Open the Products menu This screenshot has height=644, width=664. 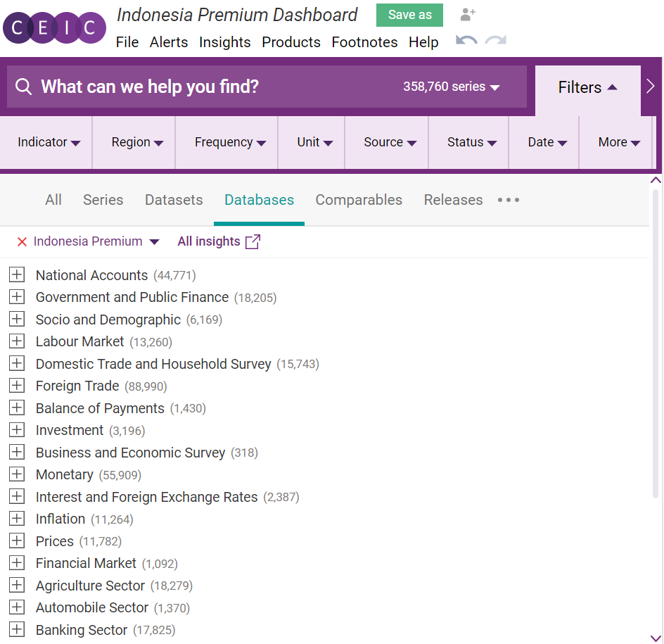(x=291, y=42)
